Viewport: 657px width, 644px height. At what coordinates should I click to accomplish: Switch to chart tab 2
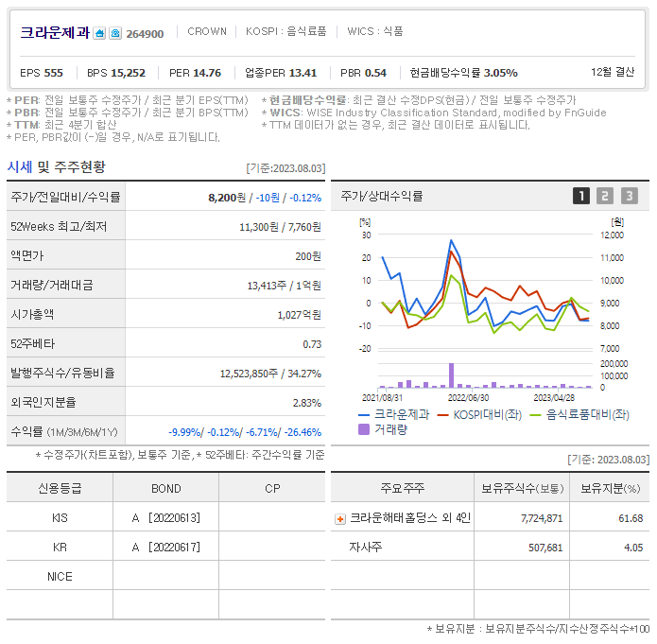point(605,196)
